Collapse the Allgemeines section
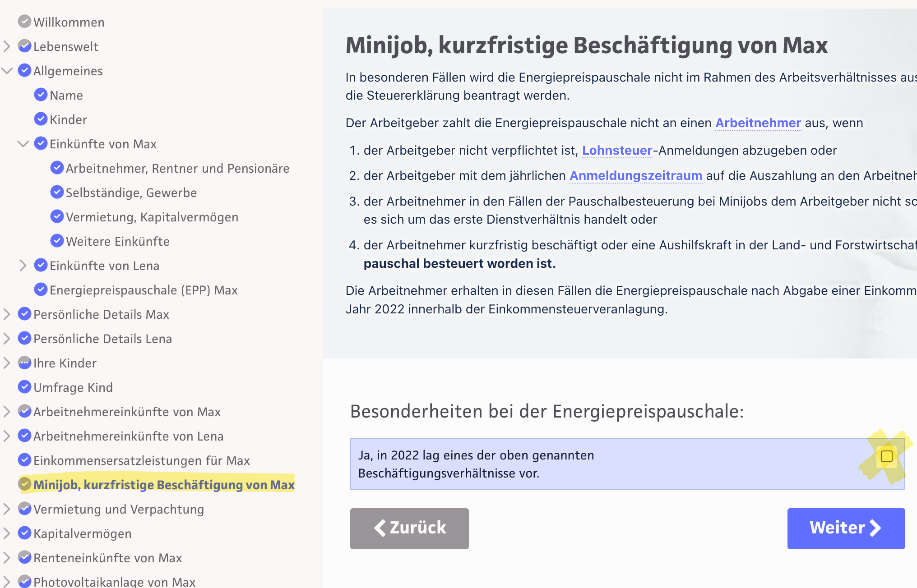The image size is (917, 588). (x=7, y=71)
